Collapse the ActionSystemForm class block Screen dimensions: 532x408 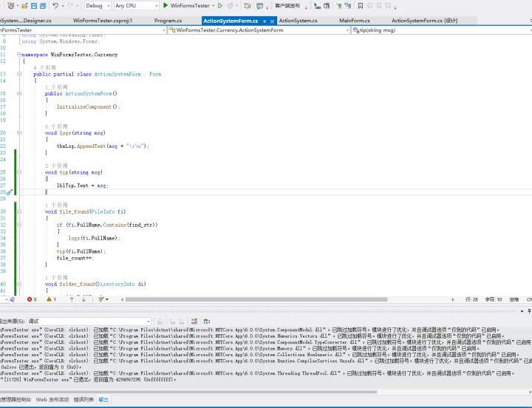(19, 74)
